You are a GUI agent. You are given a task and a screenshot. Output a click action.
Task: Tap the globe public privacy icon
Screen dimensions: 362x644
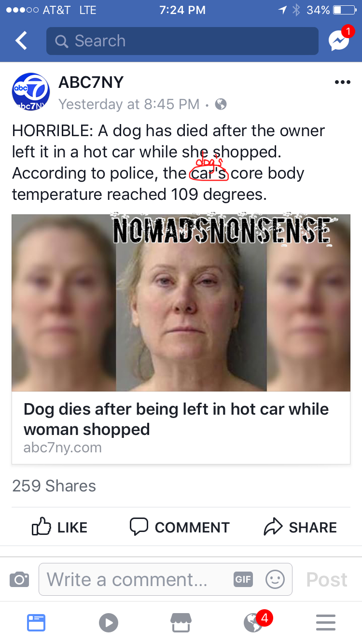pyautogui.click(x=221, y=104)
